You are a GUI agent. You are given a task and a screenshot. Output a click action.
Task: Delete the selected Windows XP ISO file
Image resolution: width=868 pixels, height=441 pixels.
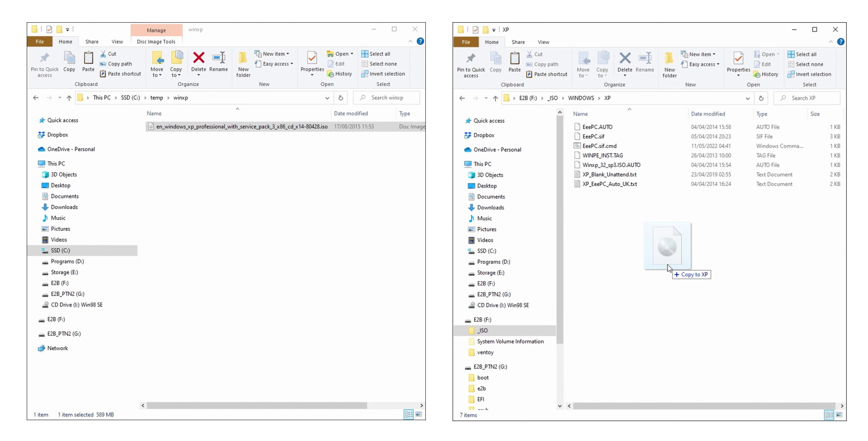pos(198,61)
